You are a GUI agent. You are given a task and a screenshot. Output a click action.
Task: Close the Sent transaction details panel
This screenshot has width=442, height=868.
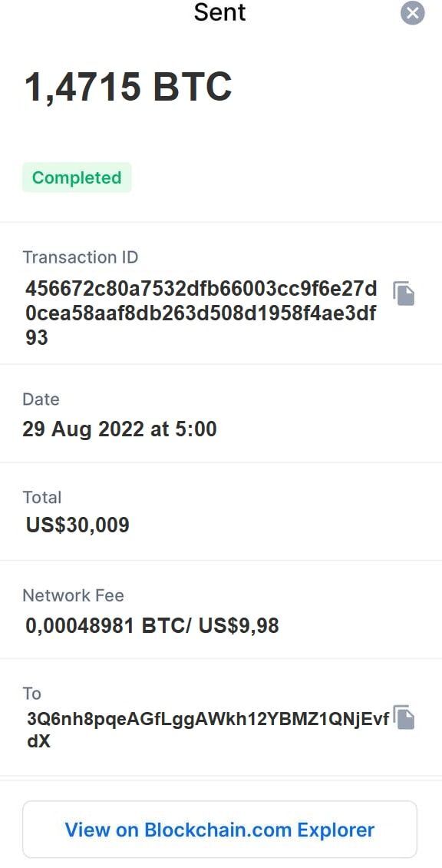click(413, 13)
